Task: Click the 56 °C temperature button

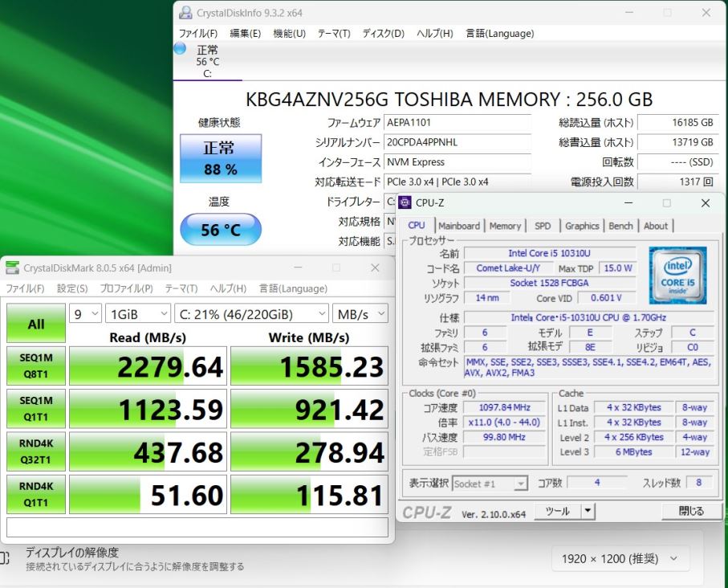Action: tap(221, 229)
